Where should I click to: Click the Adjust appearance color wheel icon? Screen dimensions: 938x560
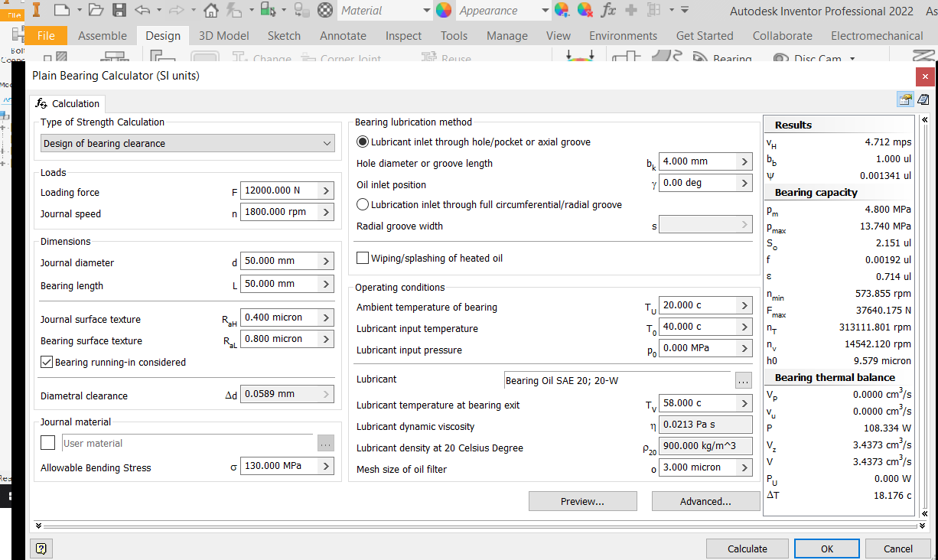click(562, 10)
